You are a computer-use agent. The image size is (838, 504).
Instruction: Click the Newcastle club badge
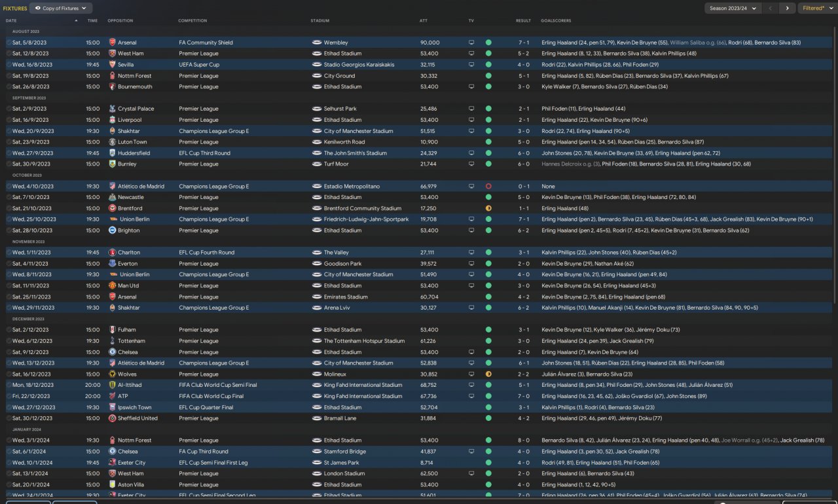click(x=112, y=197)
